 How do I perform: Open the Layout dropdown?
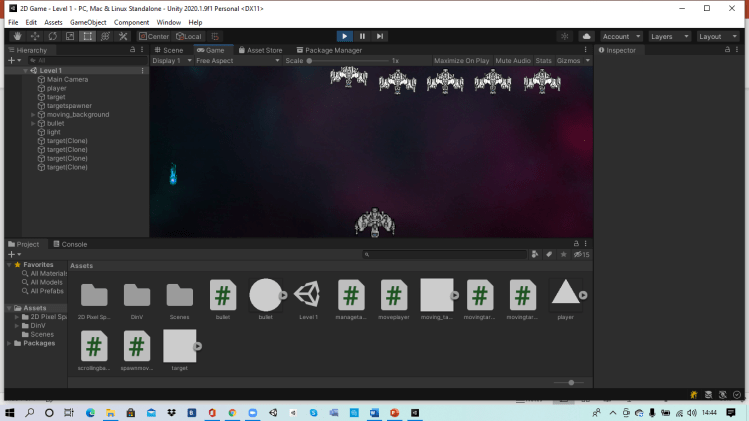point(717,36)
